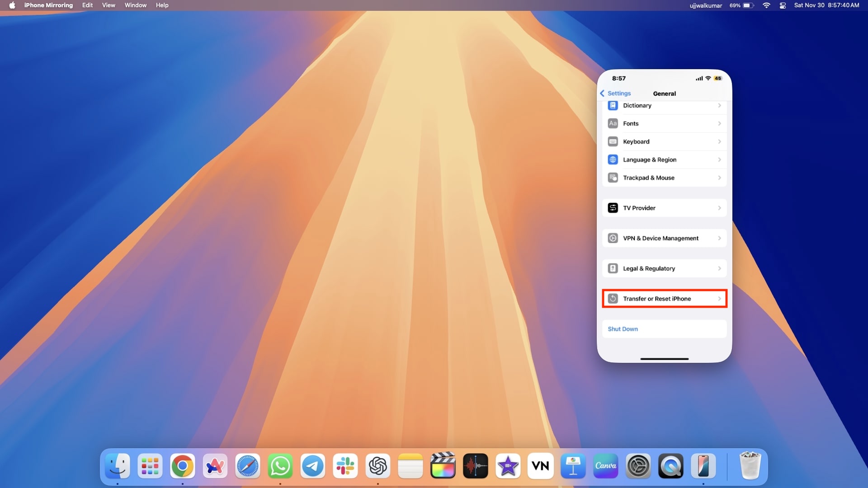This screenshot has height=488, width=868.
Task: Launch QuickTime Player from the Dock
Action: pyautogui.click(x=671, y=466)
